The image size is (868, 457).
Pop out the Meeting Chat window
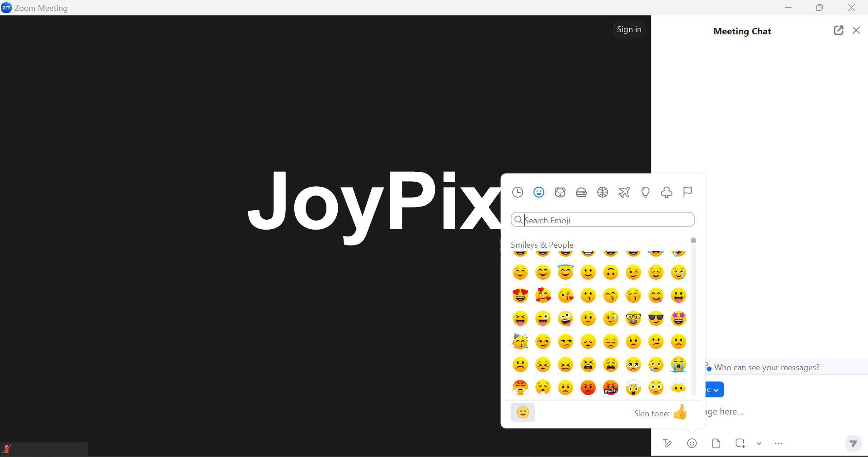838,30
